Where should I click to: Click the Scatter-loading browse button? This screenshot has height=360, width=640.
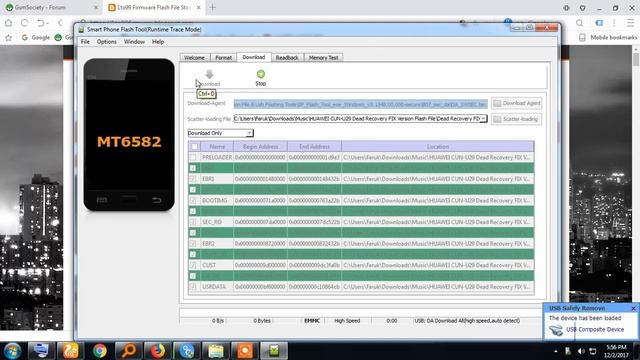click(516, 119)
